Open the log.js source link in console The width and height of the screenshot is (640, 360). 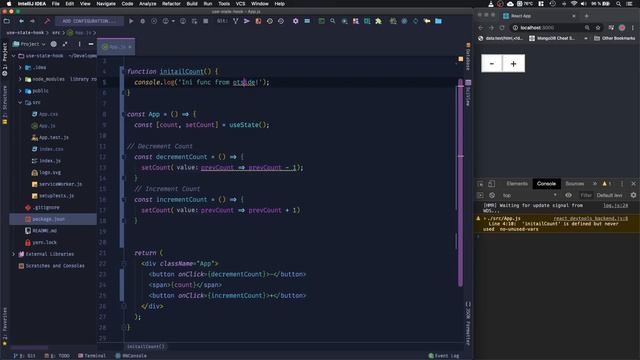click(616, 206)
